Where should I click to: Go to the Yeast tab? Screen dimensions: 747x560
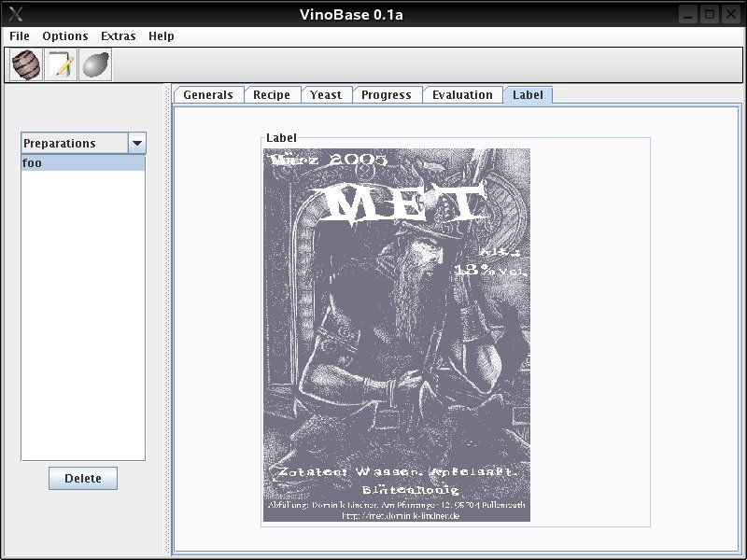326,95
